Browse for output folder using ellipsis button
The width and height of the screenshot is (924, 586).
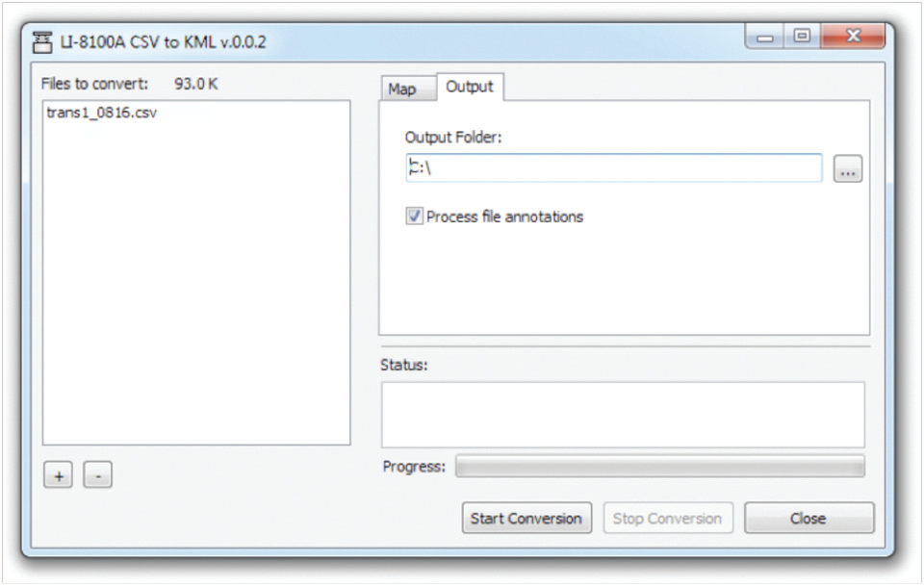tap(847, 169)
